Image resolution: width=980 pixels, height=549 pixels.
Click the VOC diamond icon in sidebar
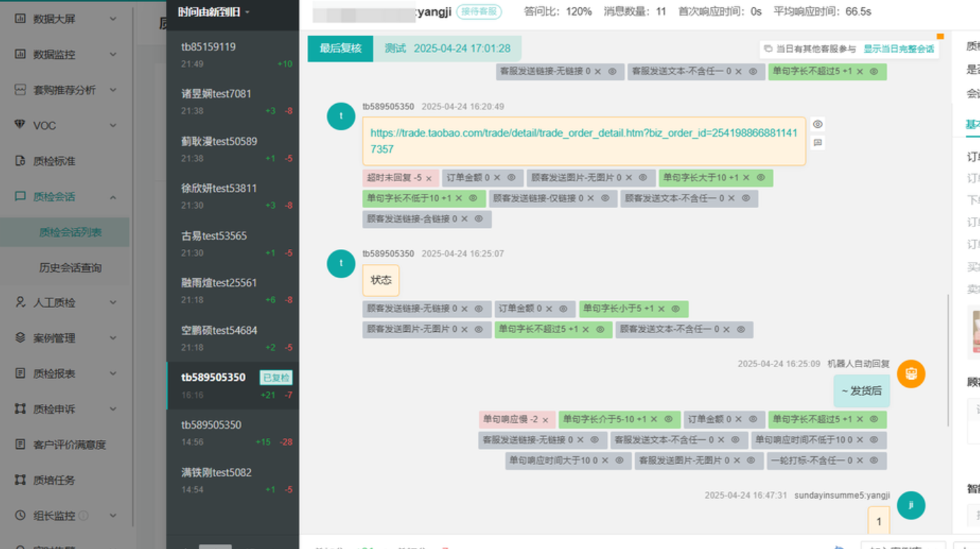pos(20,125)
